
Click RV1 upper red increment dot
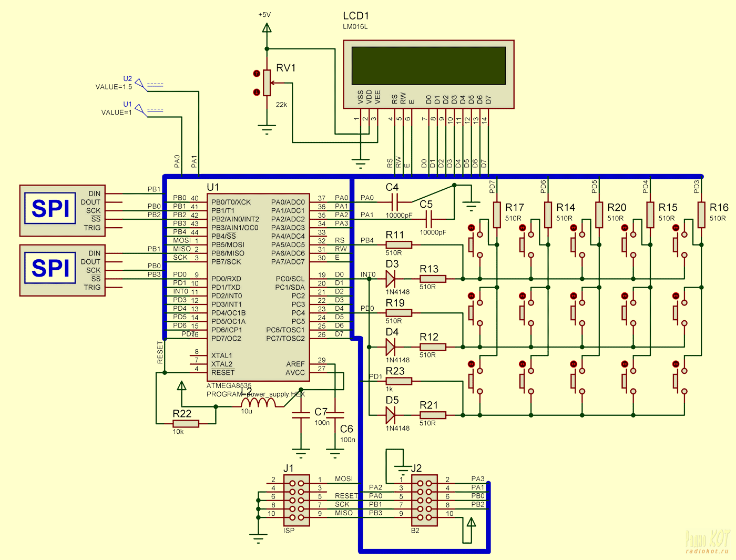pos(257,74)
